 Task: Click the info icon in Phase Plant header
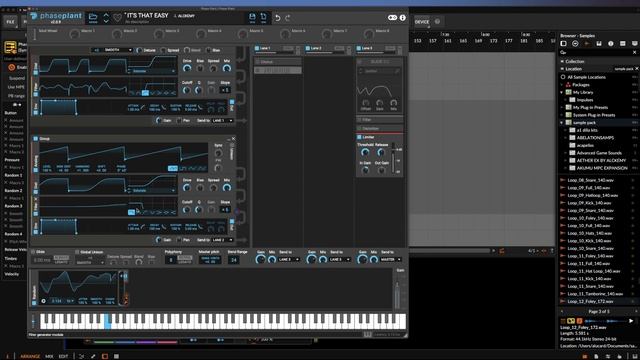pyautogui.click(x=402, y=18)
